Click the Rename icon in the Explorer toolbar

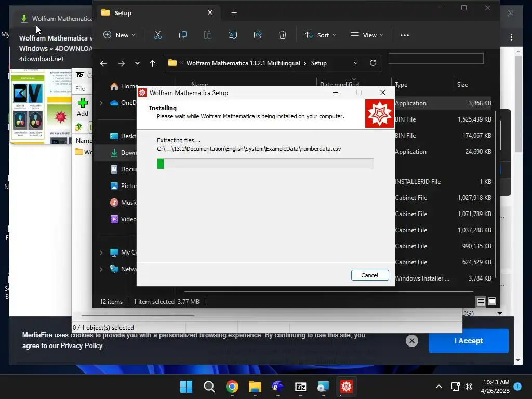(x=233, y=35)
